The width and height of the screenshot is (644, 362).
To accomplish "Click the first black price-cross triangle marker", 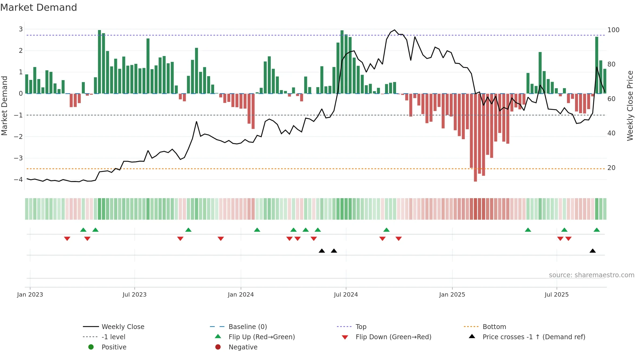I will (x=322, y=251).
